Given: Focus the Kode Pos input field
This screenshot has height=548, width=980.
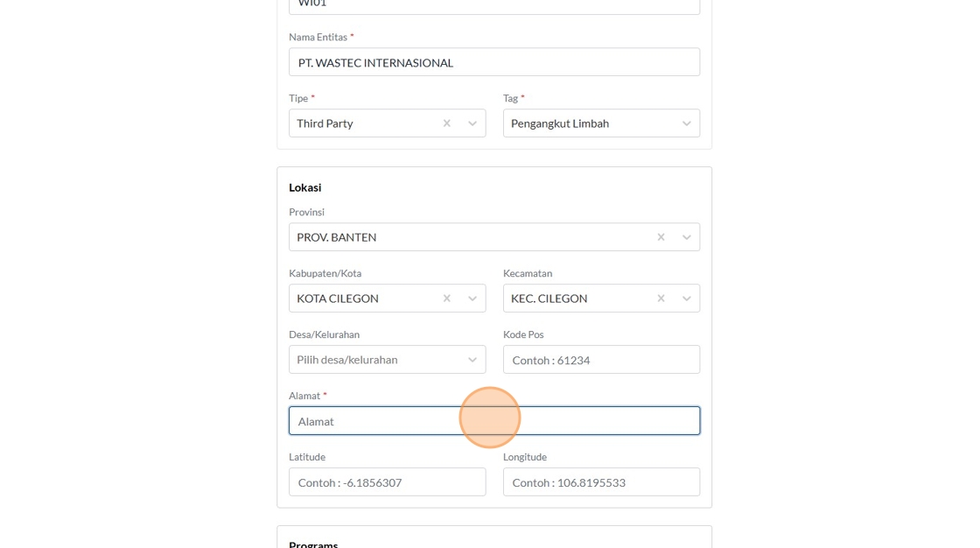Looking at the screenshot, I should (601, 360).
